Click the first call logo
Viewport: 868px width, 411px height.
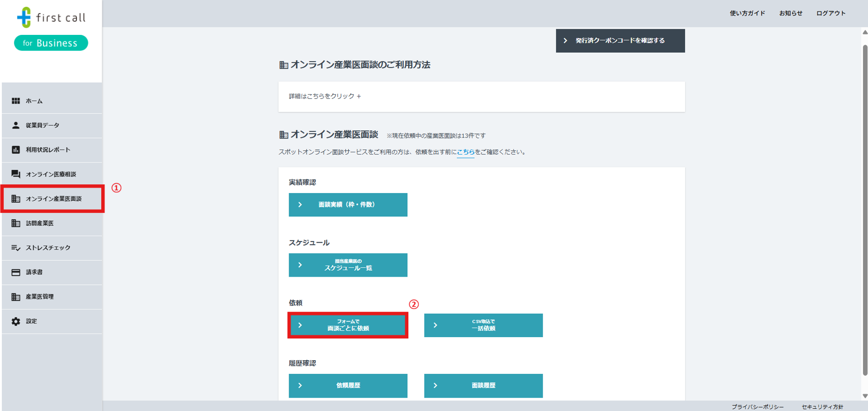[51, 17]
